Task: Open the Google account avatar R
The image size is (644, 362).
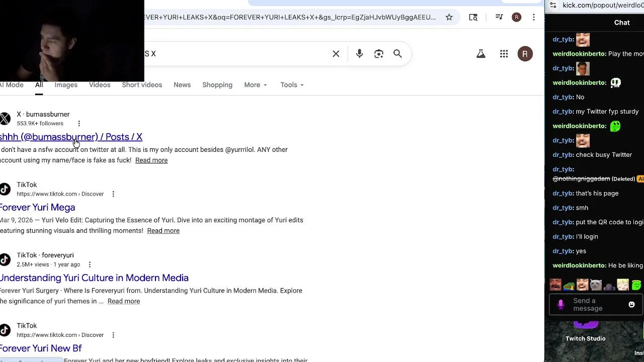Action: [525, 54]
